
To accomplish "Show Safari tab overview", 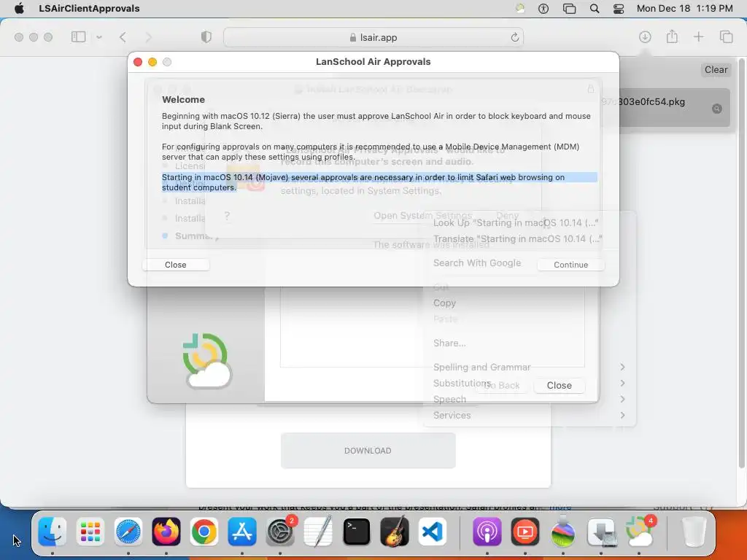I will (726, 36).
